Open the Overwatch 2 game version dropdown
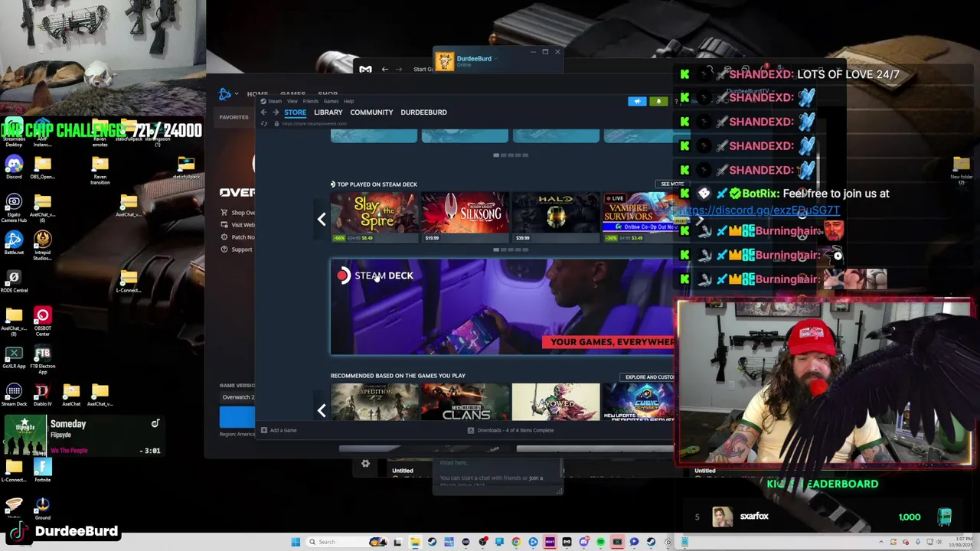This screenshot has width=980, height=551. (237, 397)
